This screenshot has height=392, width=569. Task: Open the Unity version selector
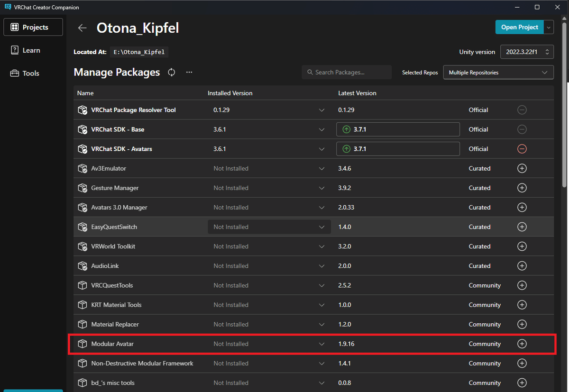pos(527,52)
